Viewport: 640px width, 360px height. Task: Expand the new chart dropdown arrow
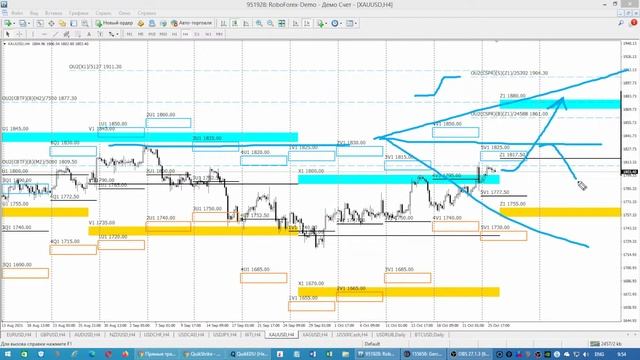pos(14,24)
